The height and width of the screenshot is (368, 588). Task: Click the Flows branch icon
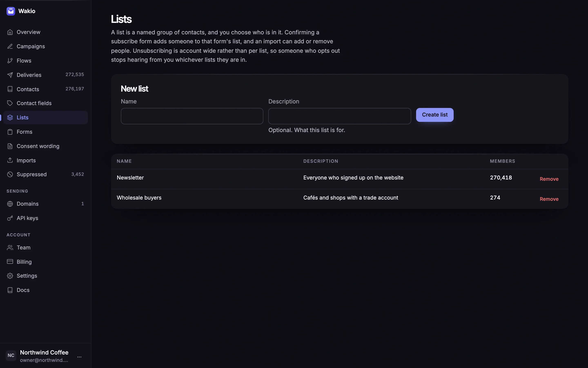(x=10, y=61)
